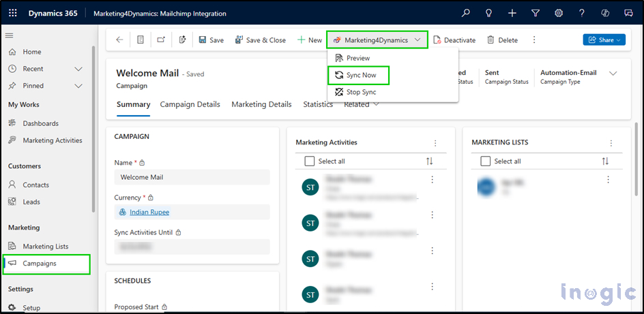Expand the Pinned section chevron
Image resolution: width=644 pixels, height=314 pixels.
[78, 86]
